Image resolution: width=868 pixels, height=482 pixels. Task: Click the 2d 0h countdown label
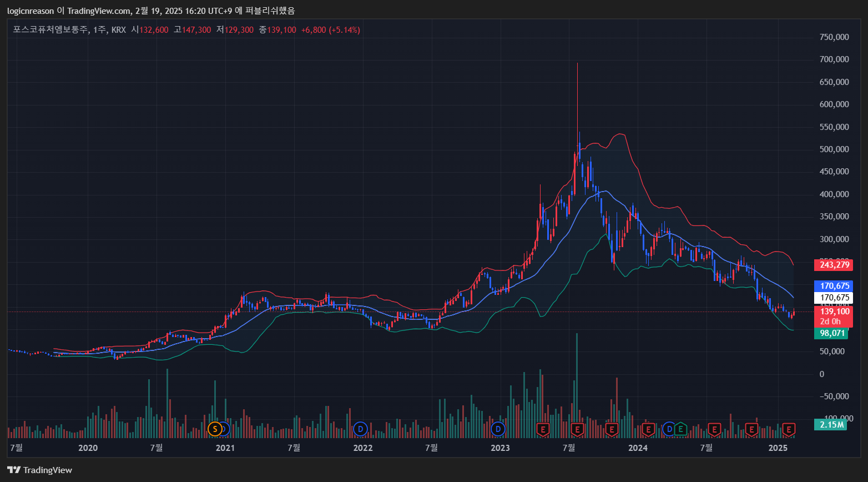(831, 322)
